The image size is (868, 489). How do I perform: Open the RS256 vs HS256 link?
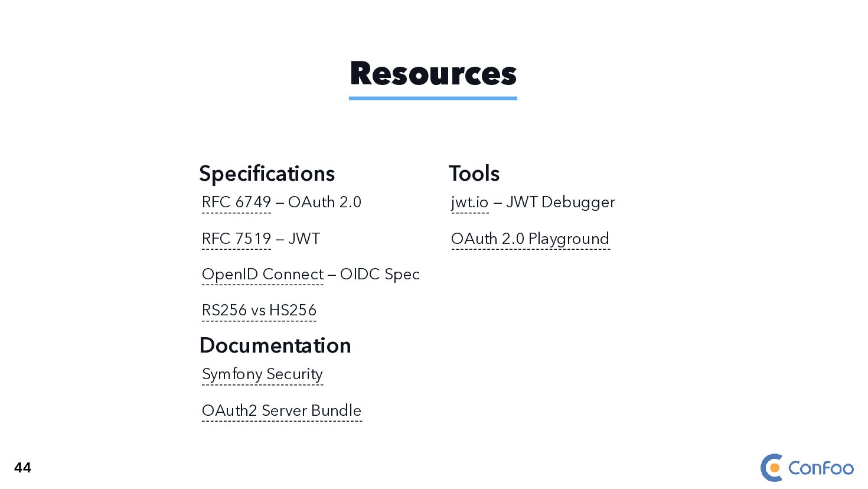259,311
